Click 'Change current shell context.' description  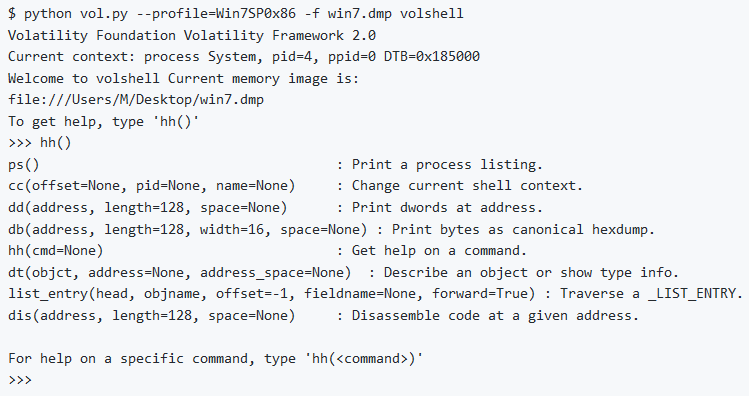467,186
